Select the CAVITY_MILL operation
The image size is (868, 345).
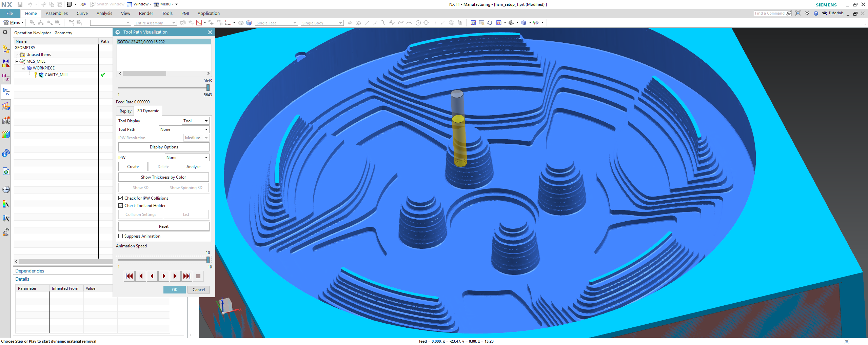(x=56, y=75)
